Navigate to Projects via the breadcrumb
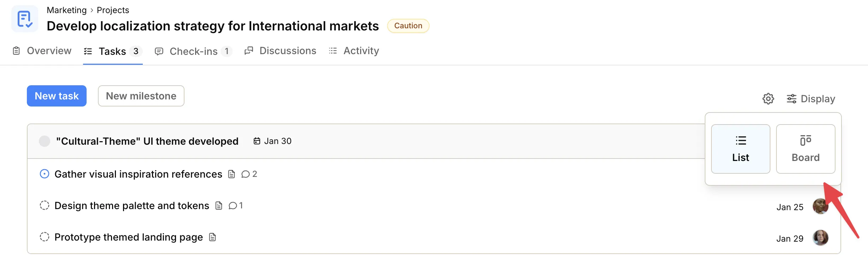This screenshot has height=265, width=868. 113,10
